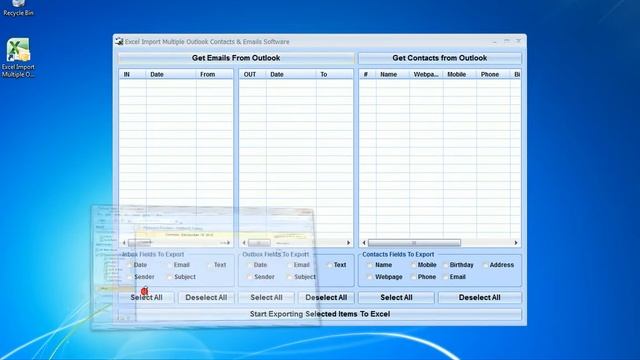Viewport: 640px width, 360px height.
Task: Toggle the Outbox Sender checkbox
Action: click(x=249, y=277)
